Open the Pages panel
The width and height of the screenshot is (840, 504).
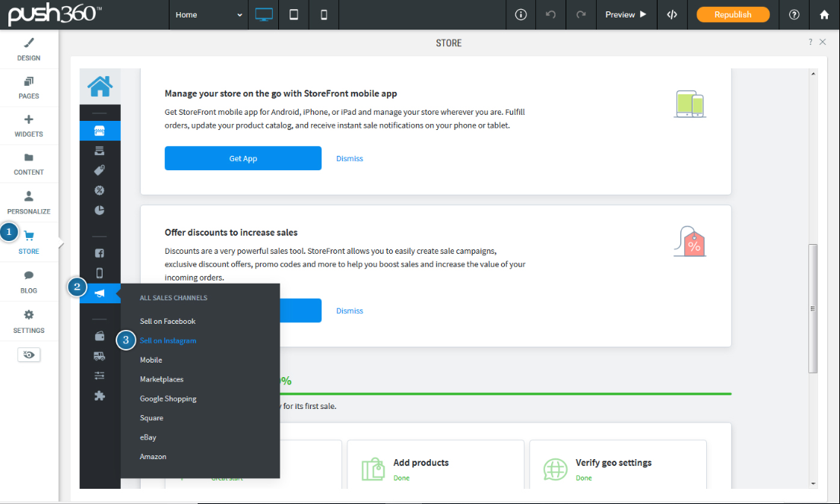click(x=29, y=88)
